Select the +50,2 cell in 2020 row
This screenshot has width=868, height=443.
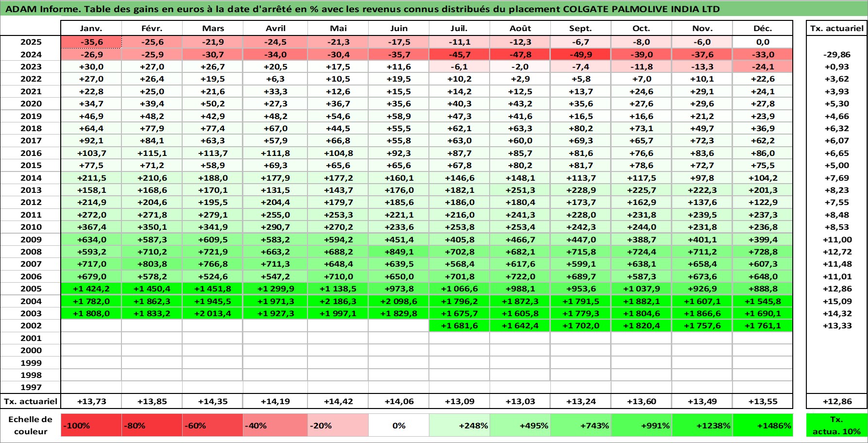[213, 103]
